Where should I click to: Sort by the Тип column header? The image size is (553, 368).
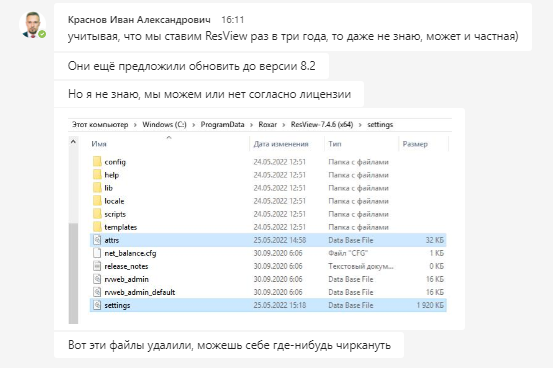335,144
